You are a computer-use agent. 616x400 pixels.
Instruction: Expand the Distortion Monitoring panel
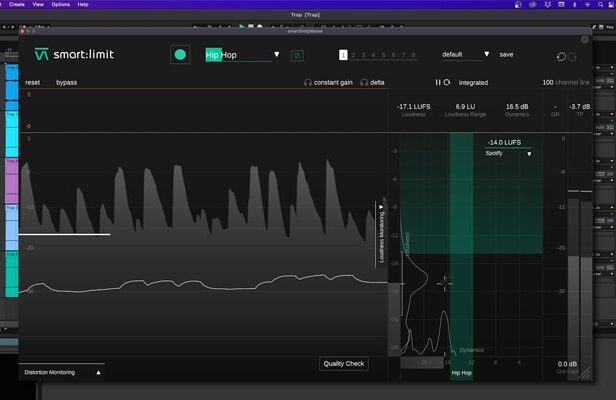(x=98, y=372)
